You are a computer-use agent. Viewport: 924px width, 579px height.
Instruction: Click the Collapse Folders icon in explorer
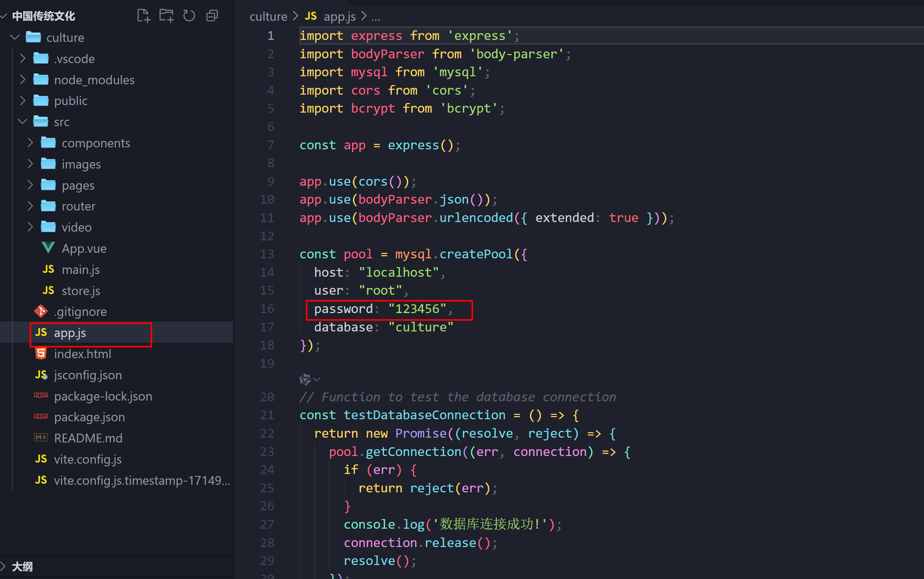tap(212, 16)
